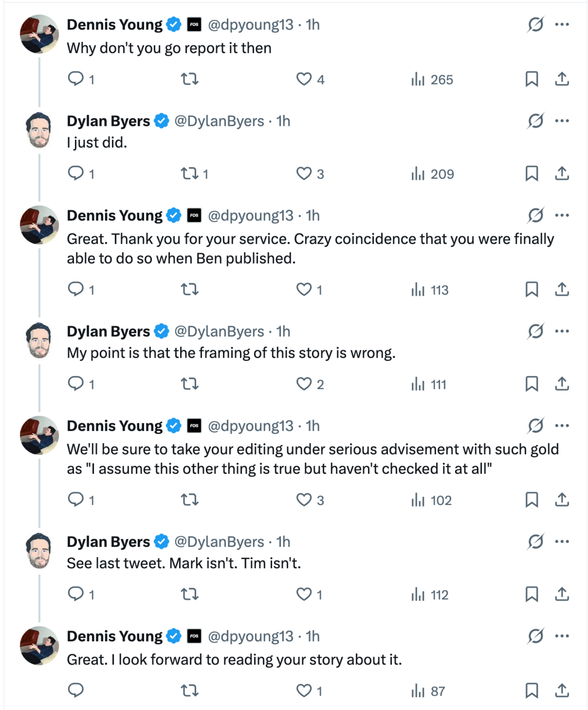Reply to the "Why don't you go report it then" tweet
The height and width of the screenshot is (710, 588).
[76, 79]
